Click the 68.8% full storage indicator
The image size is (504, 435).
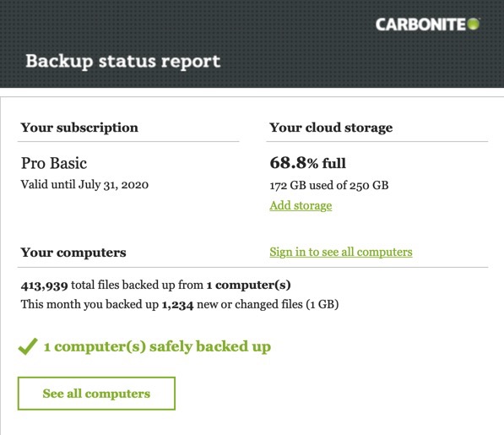[x=307, y=163]
